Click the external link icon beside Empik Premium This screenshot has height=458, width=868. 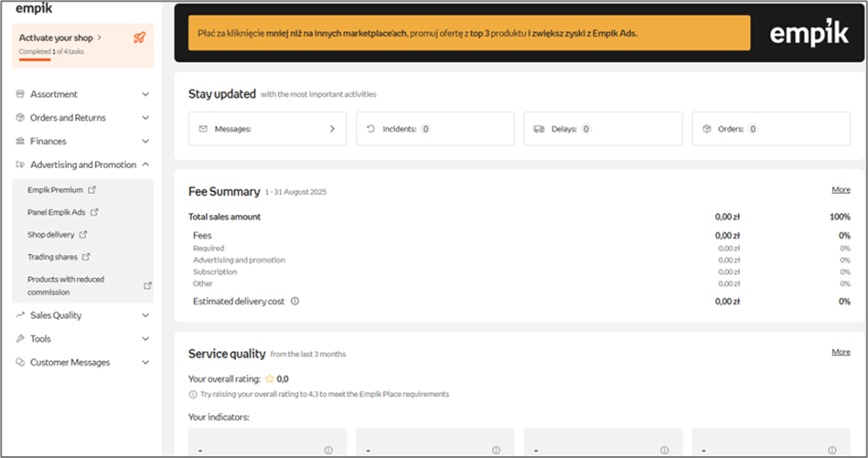click(91, 190)
